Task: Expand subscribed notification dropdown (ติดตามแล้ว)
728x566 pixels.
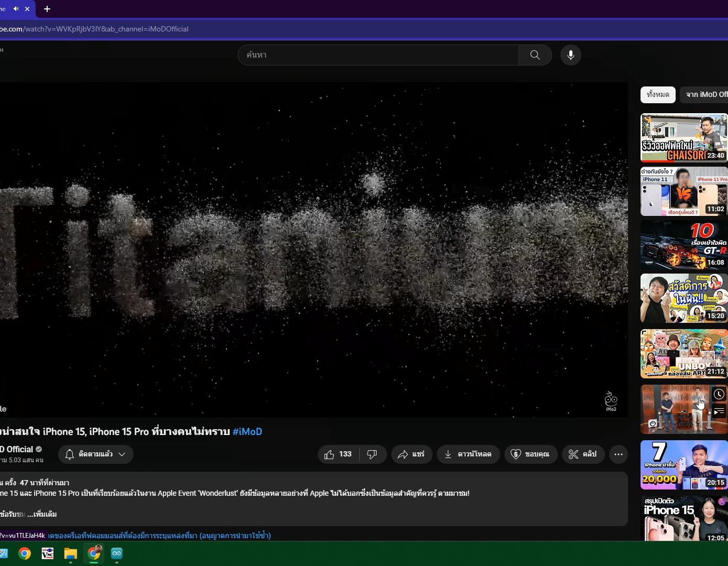Action: click(96, 454)
